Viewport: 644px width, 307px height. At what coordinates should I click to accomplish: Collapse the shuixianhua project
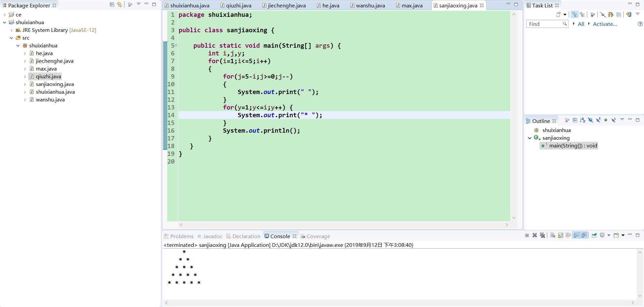[x=4, y=22]
